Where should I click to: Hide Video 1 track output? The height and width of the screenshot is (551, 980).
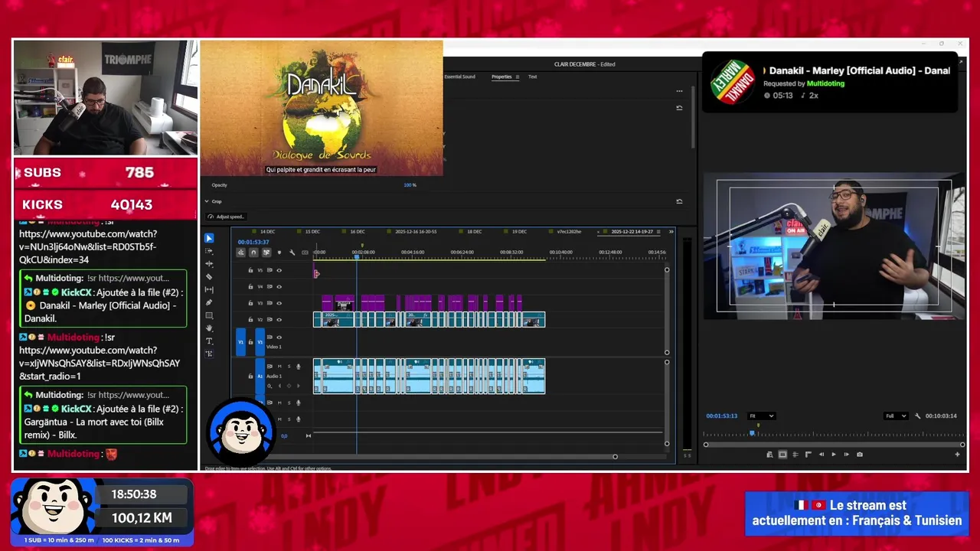(x=279, y=337)
